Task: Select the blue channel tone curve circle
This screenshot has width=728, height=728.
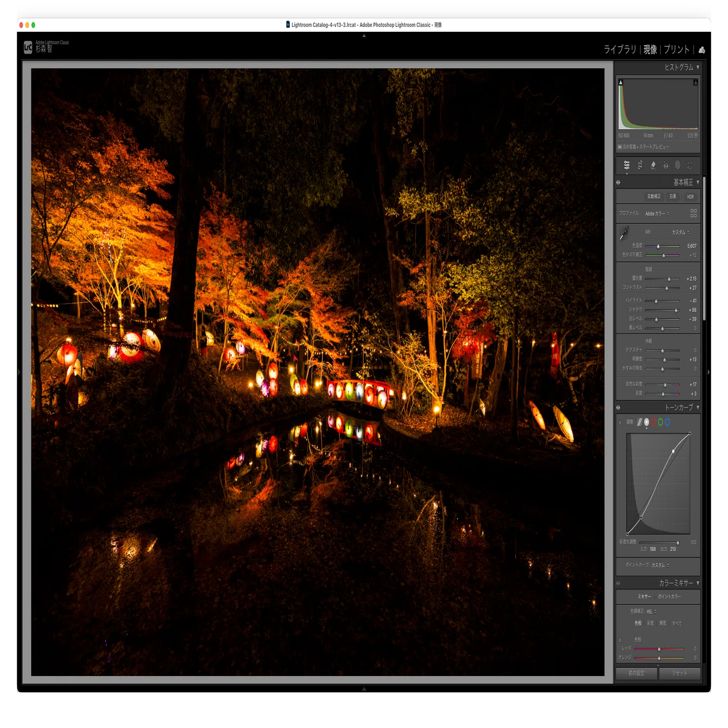Action: click(667, 422)
